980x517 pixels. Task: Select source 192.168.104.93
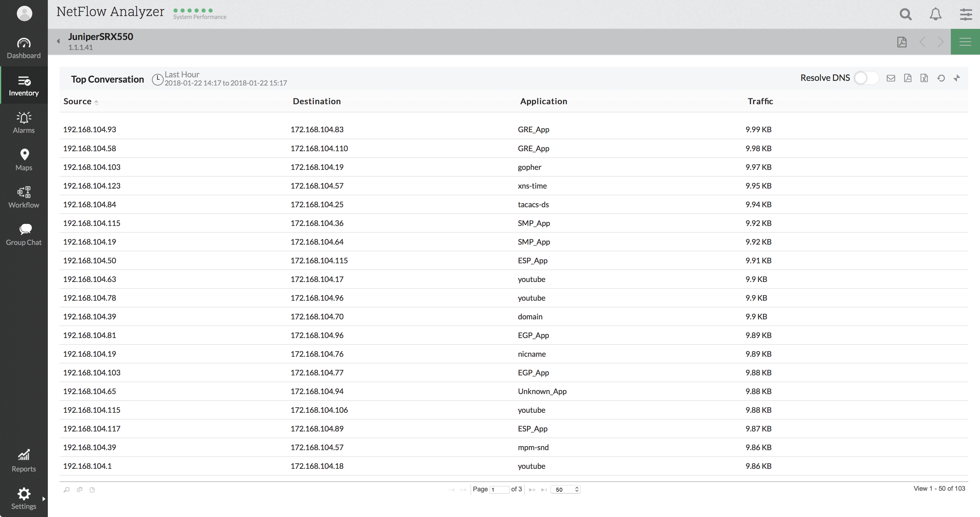(x=90, y=129)
